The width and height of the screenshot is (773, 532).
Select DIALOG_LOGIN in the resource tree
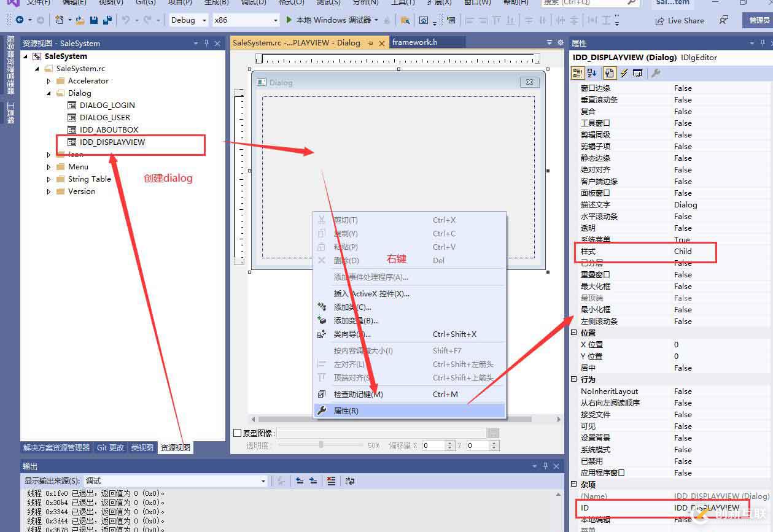(107, 106)
